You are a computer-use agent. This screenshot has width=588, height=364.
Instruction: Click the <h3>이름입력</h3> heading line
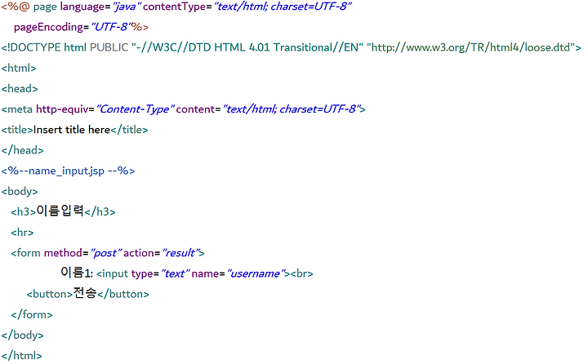pyautogui.click(x=63, y=211)
